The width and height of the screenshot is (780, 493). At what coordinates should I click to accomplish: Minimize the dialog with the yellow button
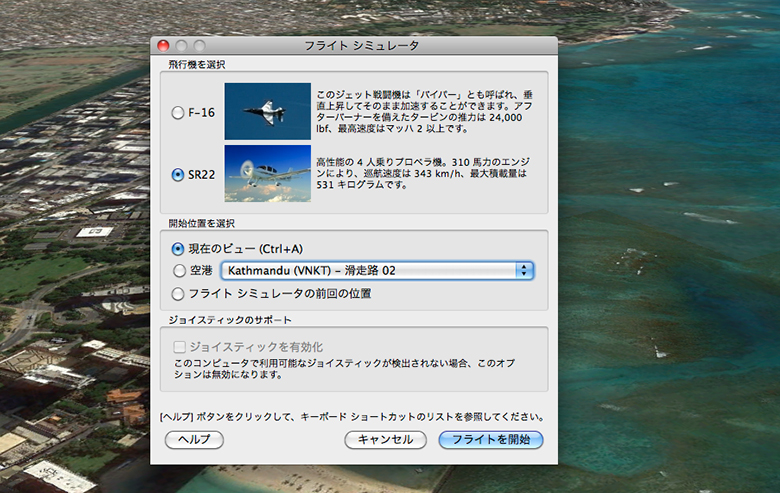[181, 46]
